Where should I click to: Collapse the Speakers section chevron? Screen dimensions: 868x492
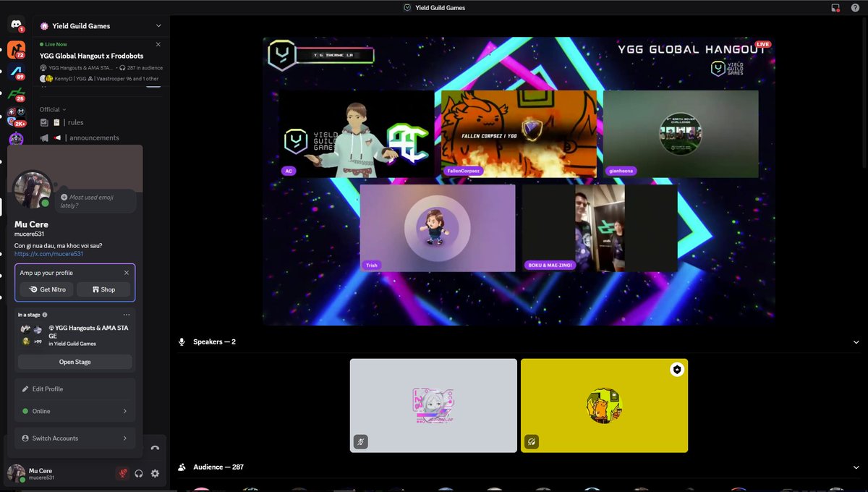[856, 342]
